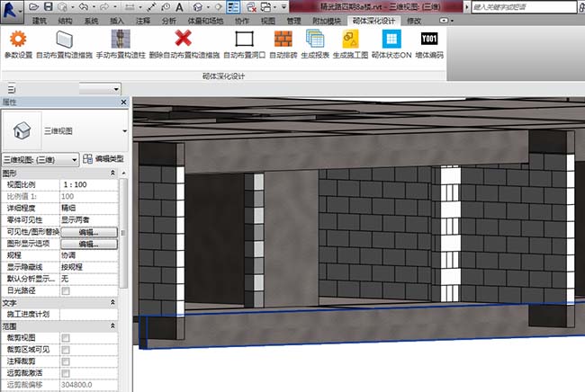Click the Properties panel scrollbar
585x392 pixels.
123,233
